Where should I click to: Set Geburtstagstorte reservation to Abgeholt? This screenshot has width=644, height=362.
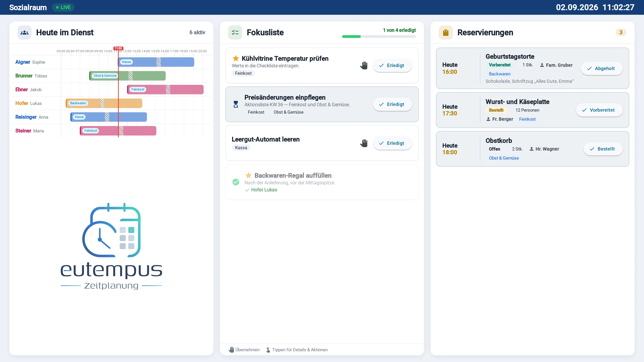pos(602,68)
